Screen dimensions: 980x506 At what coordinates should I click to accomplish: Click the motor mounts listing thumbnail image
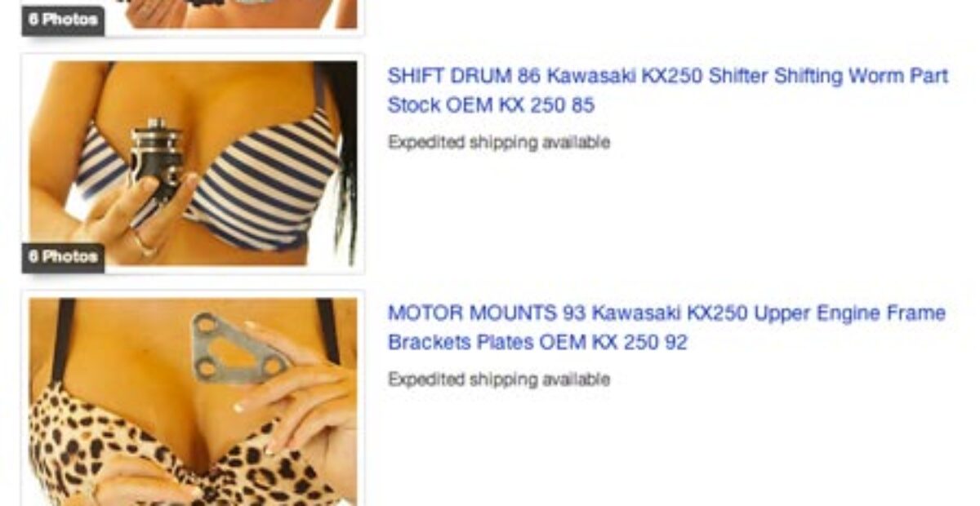(x=193, y=402)
